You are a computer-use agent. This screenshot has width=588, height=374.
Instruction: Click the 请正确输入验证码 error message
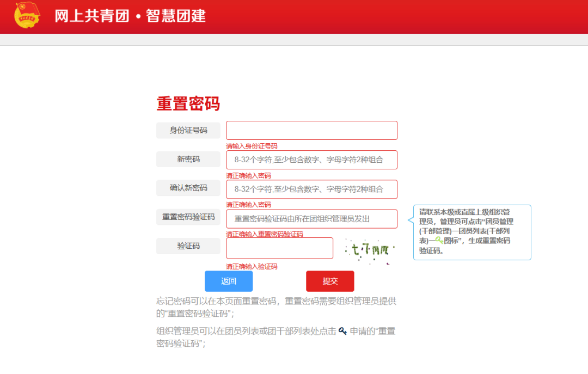click(252, 266)
